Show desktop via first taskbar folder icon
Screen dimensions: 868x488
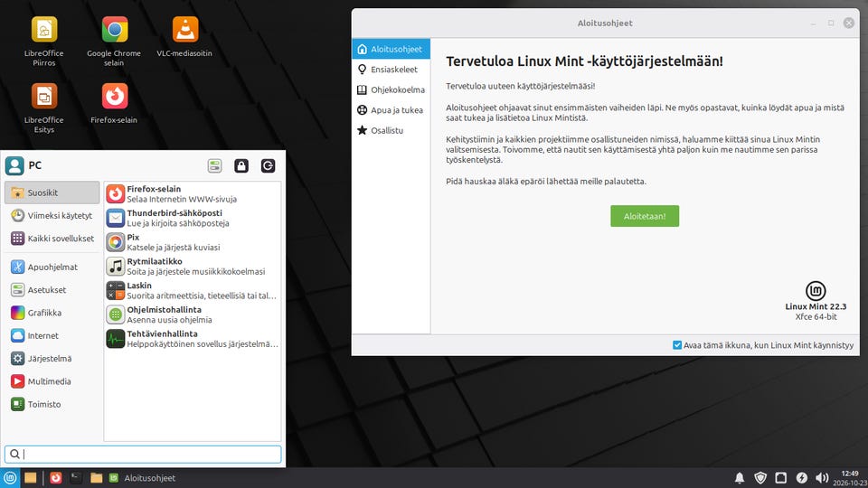(x=31, y=477)
